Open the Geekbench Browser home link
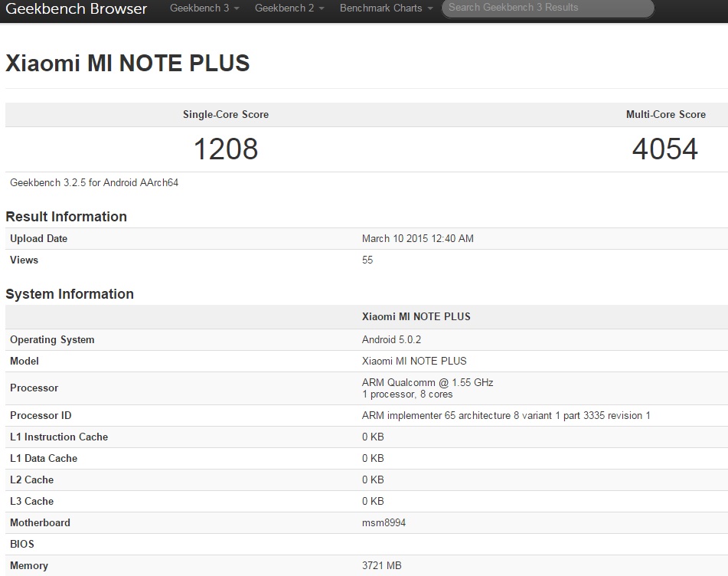728x576 pixels. [x=76, y=8]
